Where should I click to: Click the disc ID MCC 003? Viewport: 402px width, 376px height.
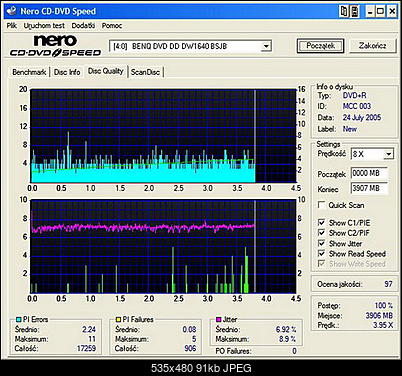pos(357,106)
